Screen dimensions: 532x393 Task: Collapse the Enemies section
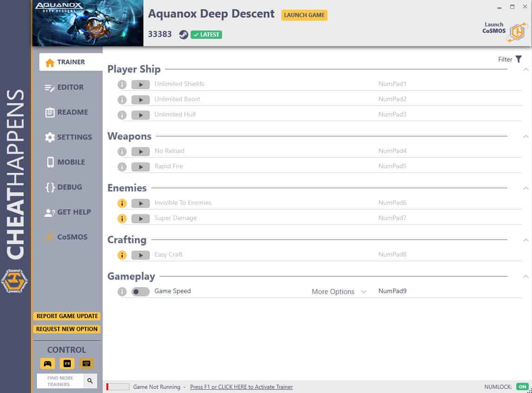coord(526,188)
